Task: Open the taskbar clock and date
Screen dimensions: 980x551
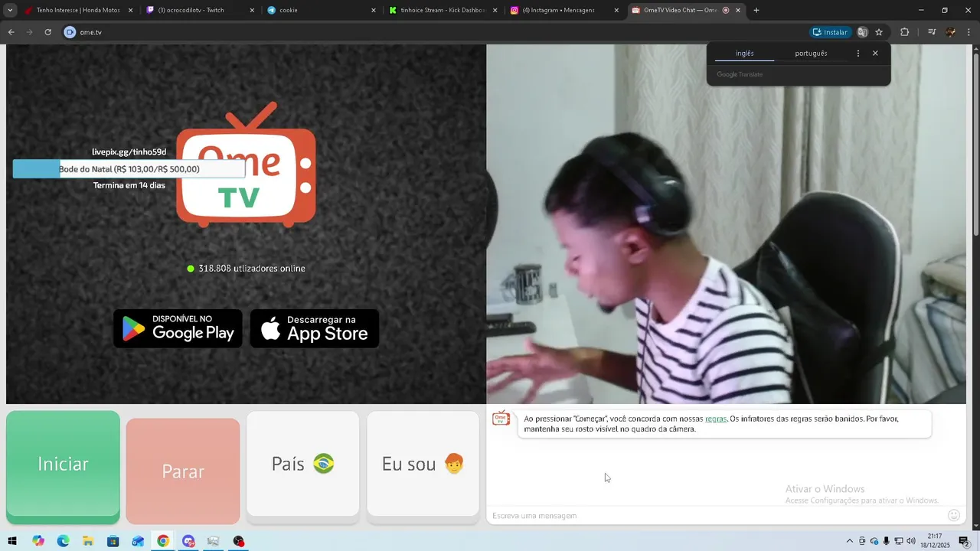Action: click(936, 541)
